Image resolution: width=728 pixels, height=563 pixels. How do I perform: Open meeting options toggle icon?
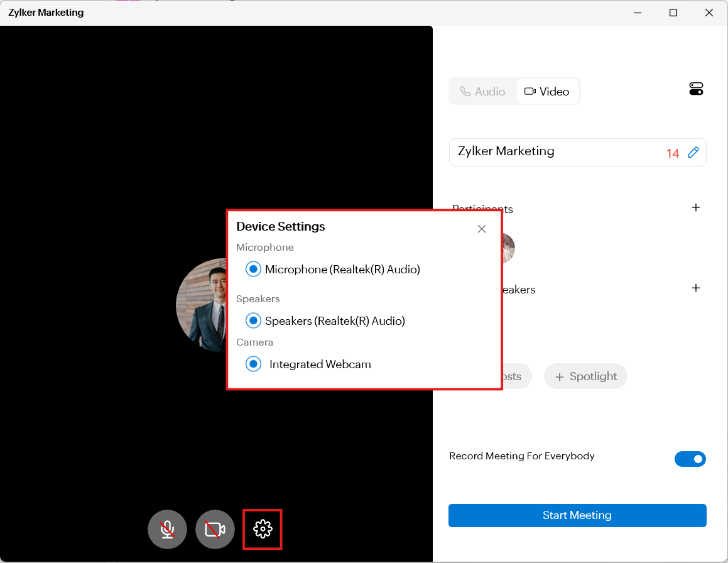[x=696, y=89]
